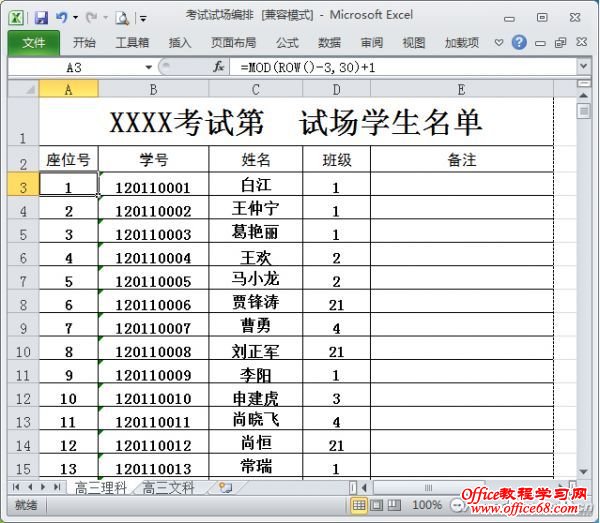600x523 pixels.
Task: Switch to the 开始 ribbon tab
Action: (x=84, y=42)
